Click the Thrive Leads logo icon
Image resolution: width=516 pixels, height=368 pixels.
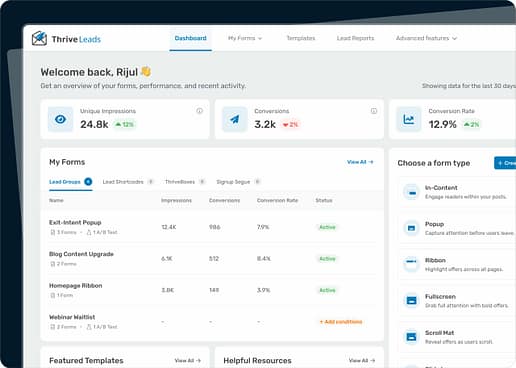pos(39,39)
